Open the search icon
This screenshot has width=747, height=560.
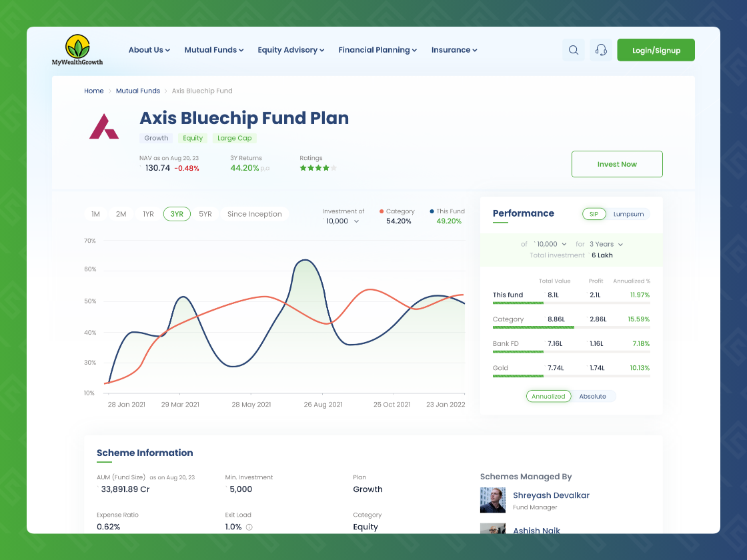point(574,50)
